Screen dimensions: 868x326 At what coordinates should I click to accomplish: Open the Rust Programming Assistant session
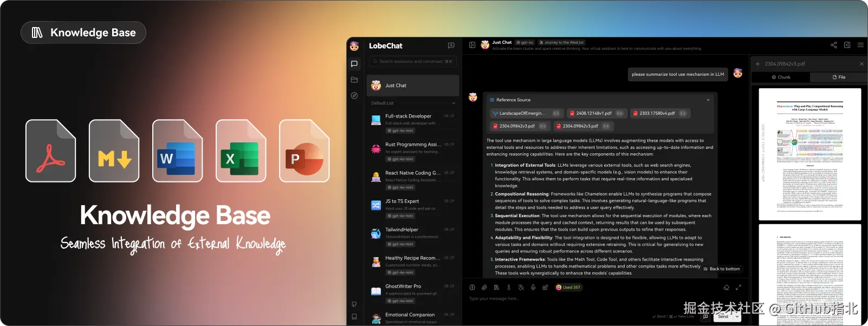click(x=413, y=152)
